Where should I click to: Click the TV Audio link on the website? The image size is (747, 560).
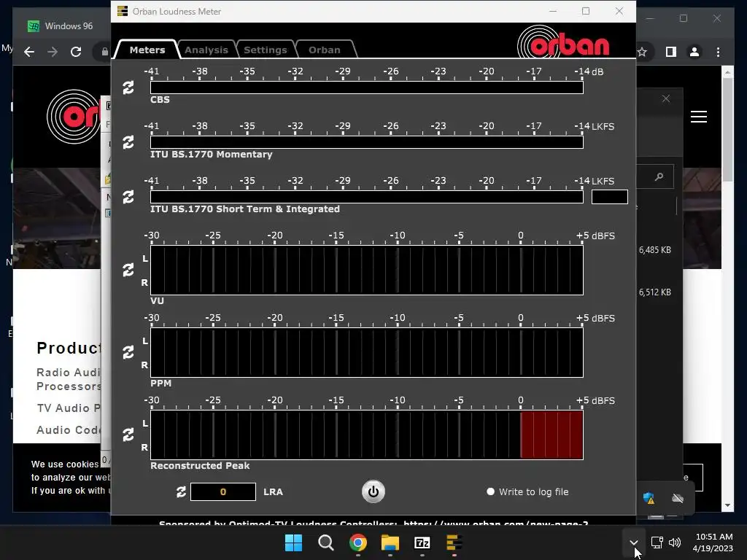click(x=69, y=408)
